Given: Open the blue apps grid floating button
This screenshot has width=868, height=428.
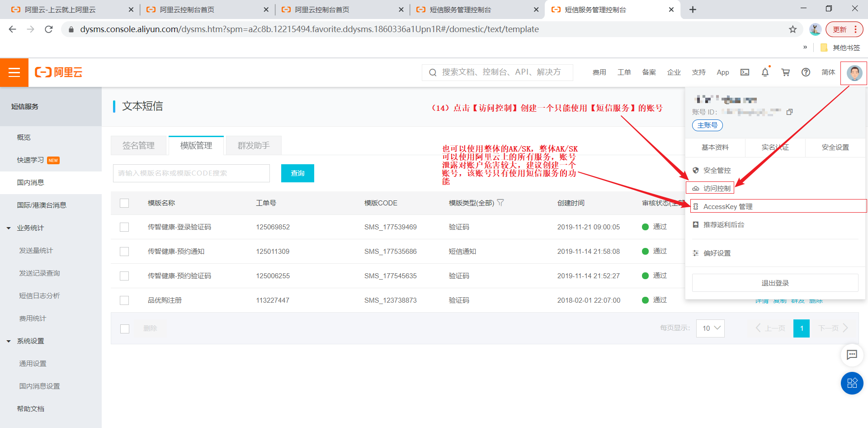Looking at the screenshot, I should pyautogui.click(x=852, y=383).
